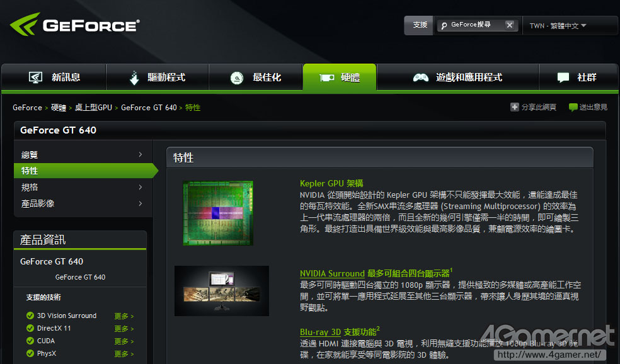This screenshot has height=364, width=620.
Task: Click the 硬體 graphics card icon
Action: coord(327,77)
